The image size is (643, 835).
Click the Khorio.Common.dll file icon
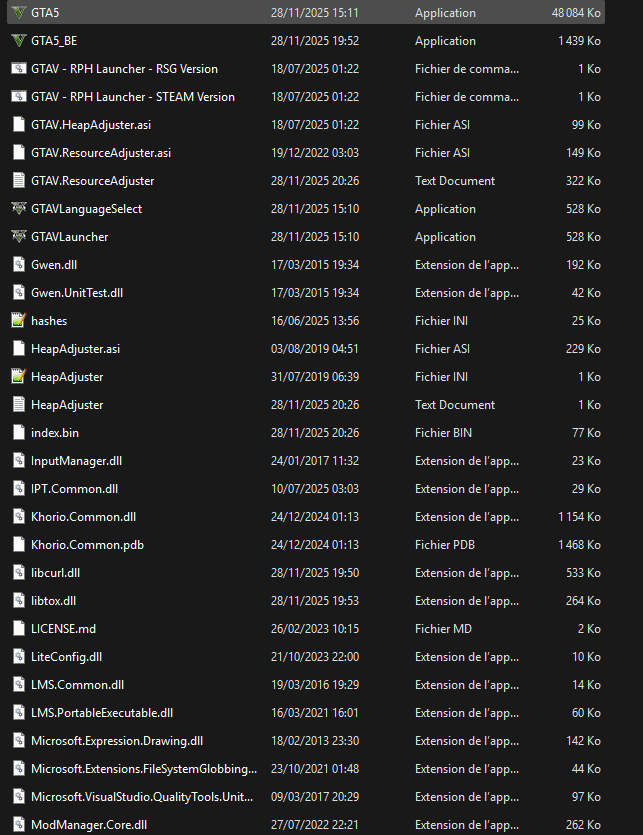tap(19, 517)
